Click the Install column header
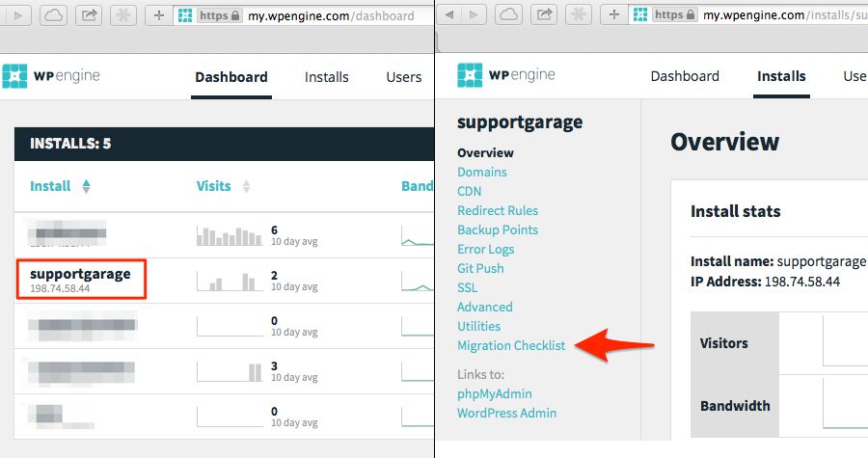Image resolution: width=868 pixels, height=458 pixels. pyautogui.click(x=50, y=186)
